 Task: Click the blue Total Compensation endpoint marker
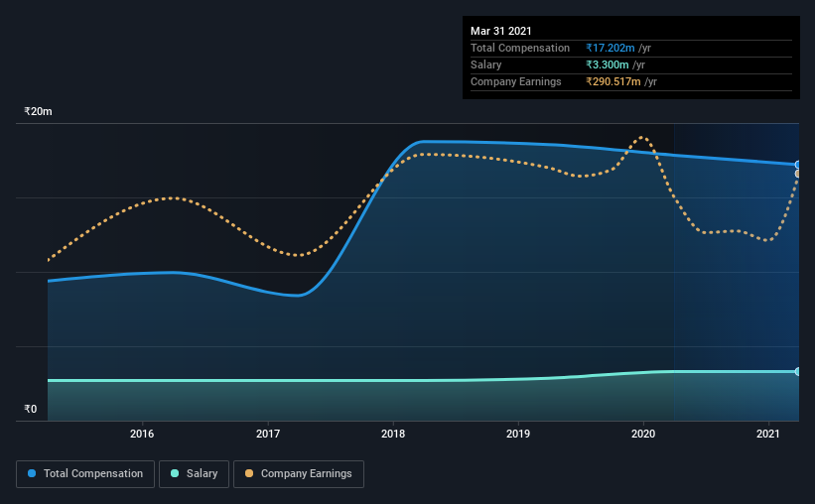pyautogui.click(x=797, y=165)
